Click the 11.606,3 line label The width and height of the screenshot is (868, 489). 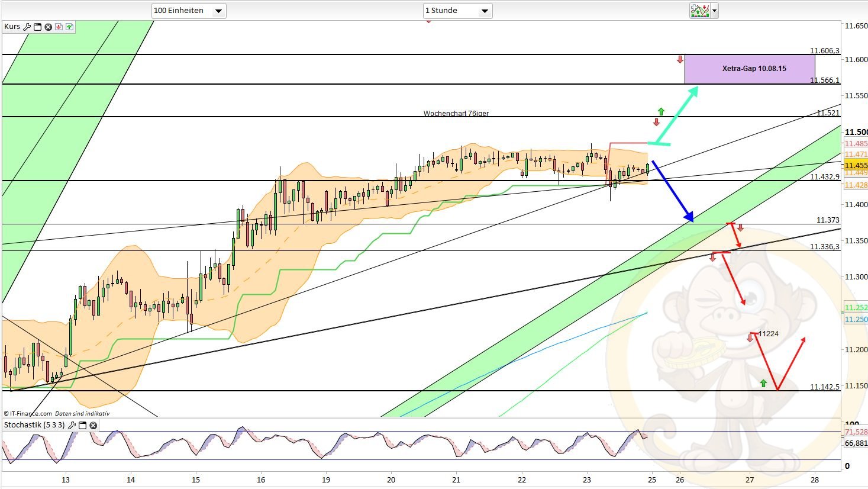pyautogui.click(x=825, y=51)
